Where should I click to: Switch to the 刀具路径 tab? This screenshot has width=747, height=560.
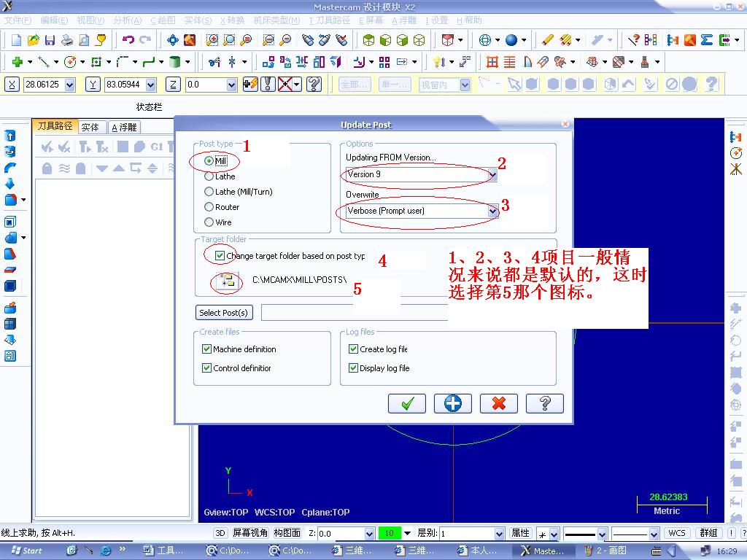pyautogui.click(x=55, y=126)
